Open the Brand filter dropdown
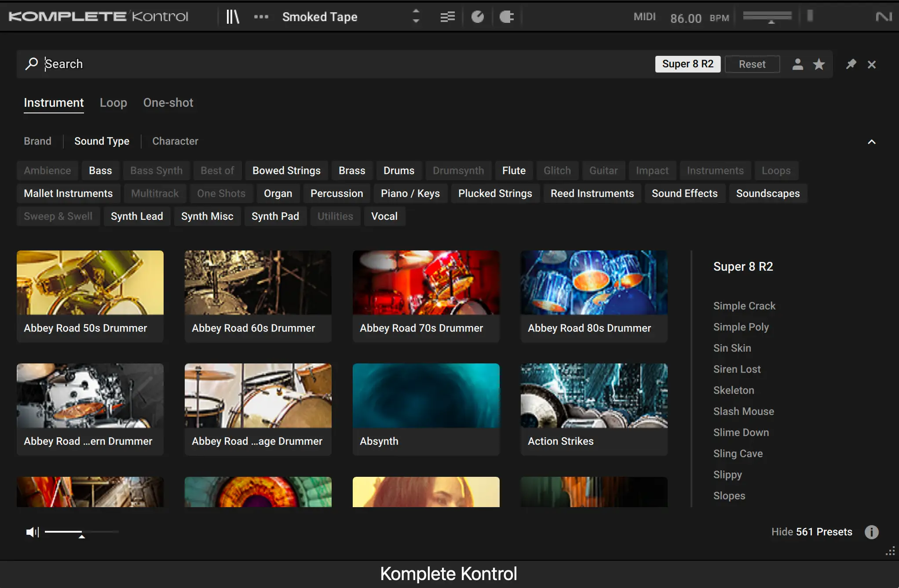 (x=37, y=141)
